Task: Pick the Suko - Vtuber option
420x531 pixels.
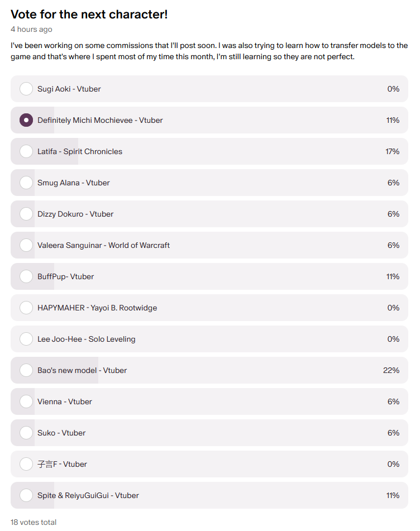Action: [26, 433]
